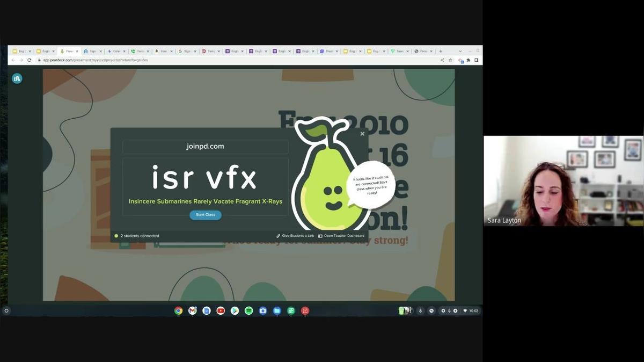Click Give Students a Link
Screen dimensions: 644x362
coord(295,236)
